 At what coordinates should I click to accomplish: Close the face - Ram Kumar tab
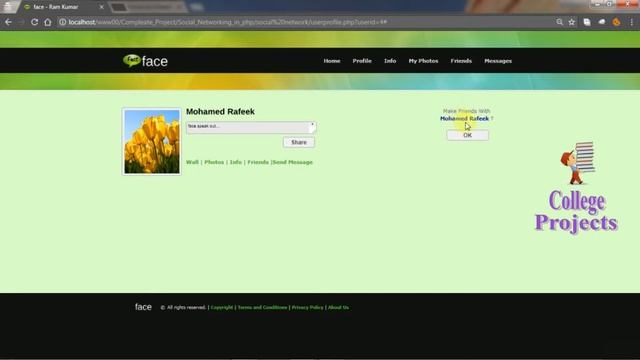click(102, 7)
